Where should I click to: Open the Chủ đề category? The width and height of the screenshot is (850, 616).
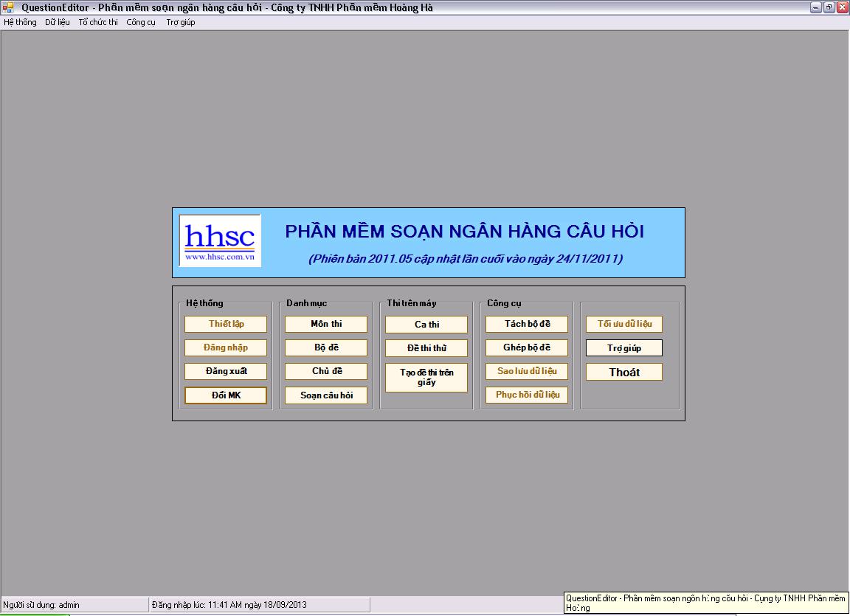(326, 371)
